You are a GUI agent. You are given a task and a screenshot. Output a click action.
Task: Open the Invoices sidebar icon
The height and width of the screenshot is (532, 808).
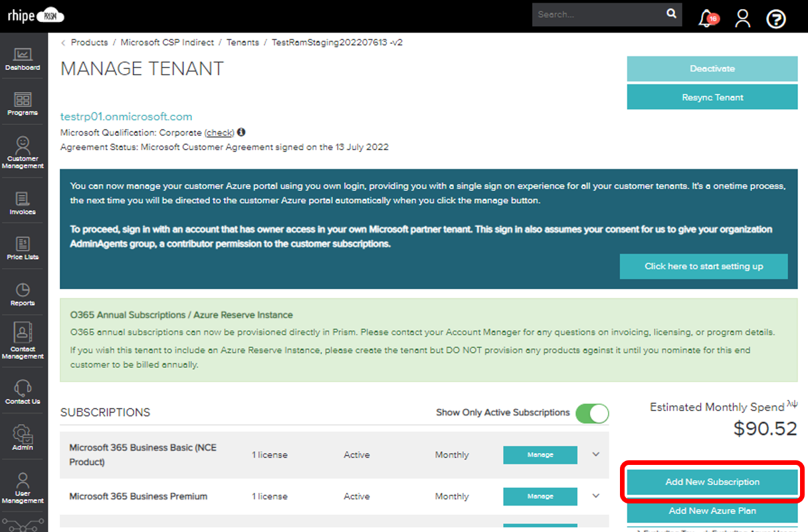pos(23,203)
